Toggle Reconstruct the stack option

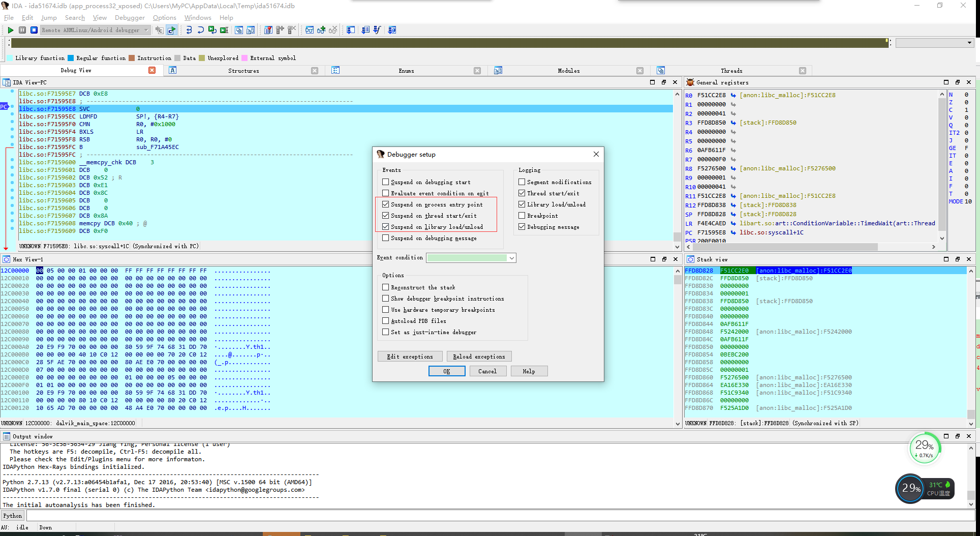pos(385,287)
